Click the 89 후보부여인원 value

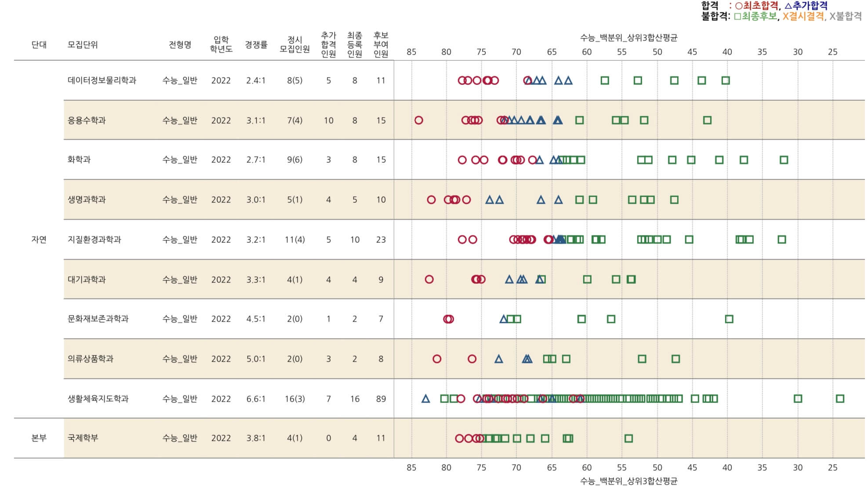(x=381, y=399)
